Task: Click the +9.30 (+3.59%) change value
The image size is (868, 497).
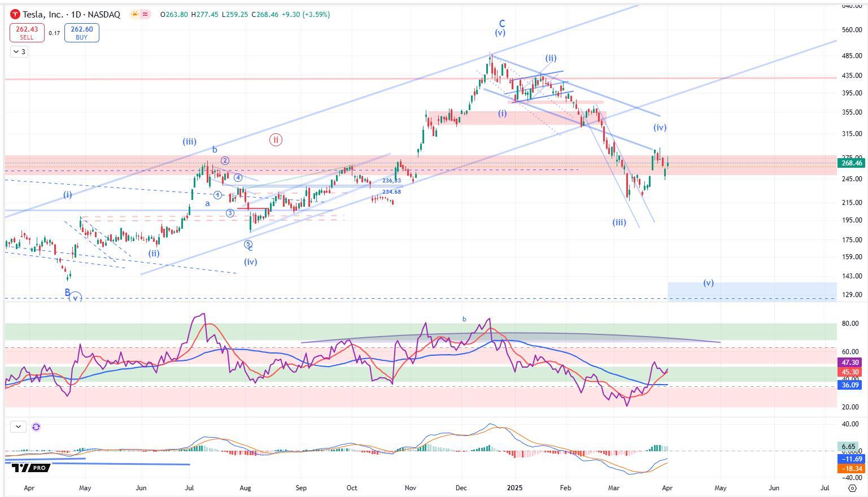Action: coord(306,15)
